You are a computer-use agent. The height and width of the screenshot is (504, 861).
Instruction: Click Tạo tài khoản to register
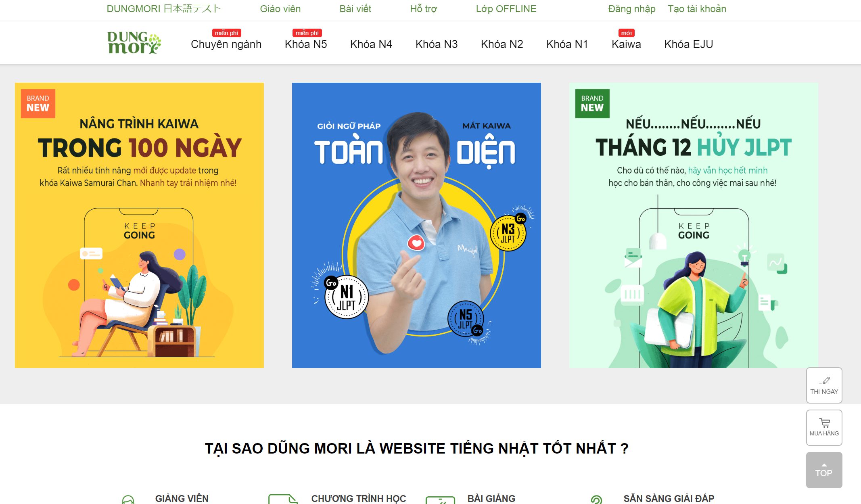(697, 9)
